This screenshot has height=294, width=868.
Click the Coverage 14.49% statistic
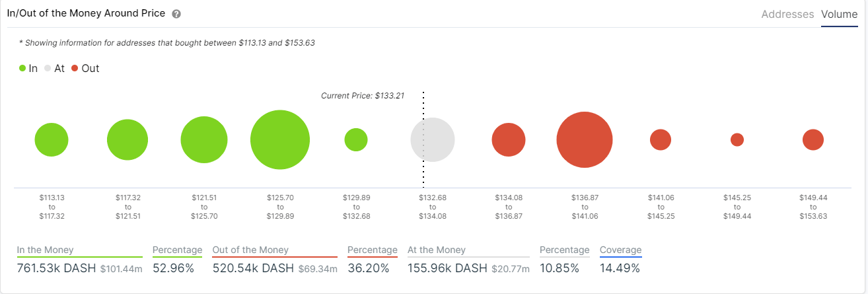coord(620,260)
